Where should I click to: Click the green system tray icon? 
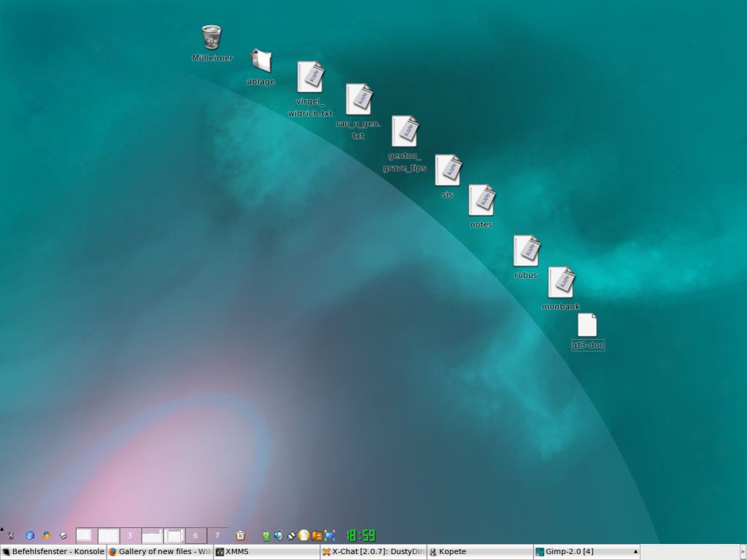coord(266,536)
